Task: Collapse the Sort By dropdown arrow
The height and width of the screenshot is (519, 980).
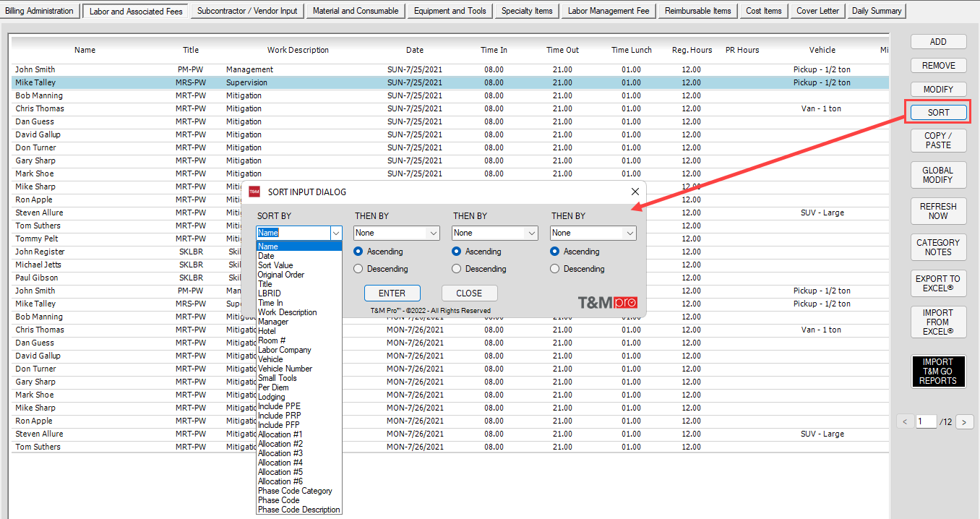Action: pos(335,233)
